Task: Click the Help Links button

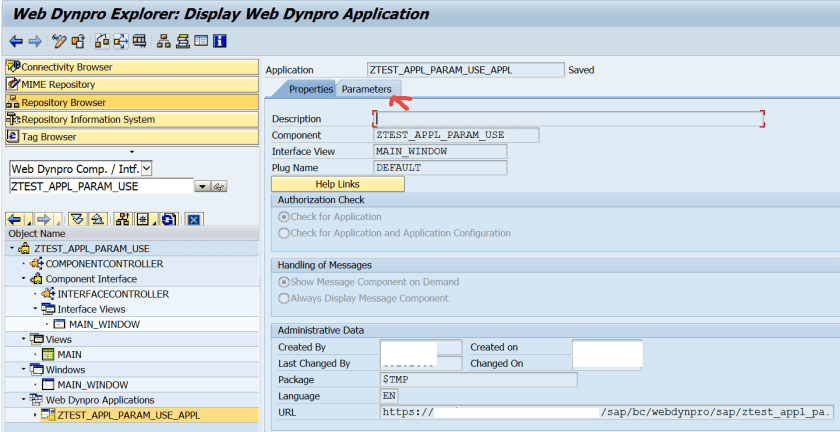Action: tap(338, 184)
